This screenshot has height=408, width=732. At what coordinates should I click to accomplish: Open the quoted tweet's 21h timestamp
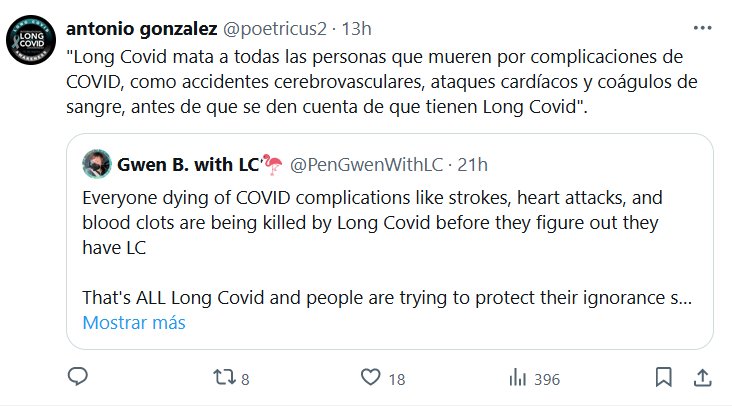pyautogui.click(x=472, y=163)
